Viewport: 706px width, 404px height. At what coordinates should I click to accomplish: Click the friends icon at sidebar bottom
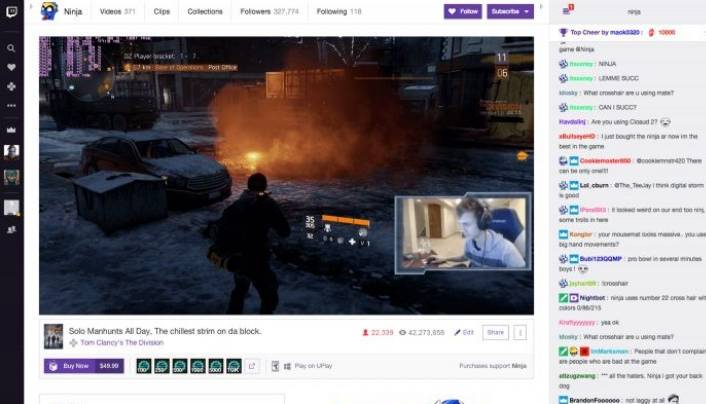click(x=11, y=230)
